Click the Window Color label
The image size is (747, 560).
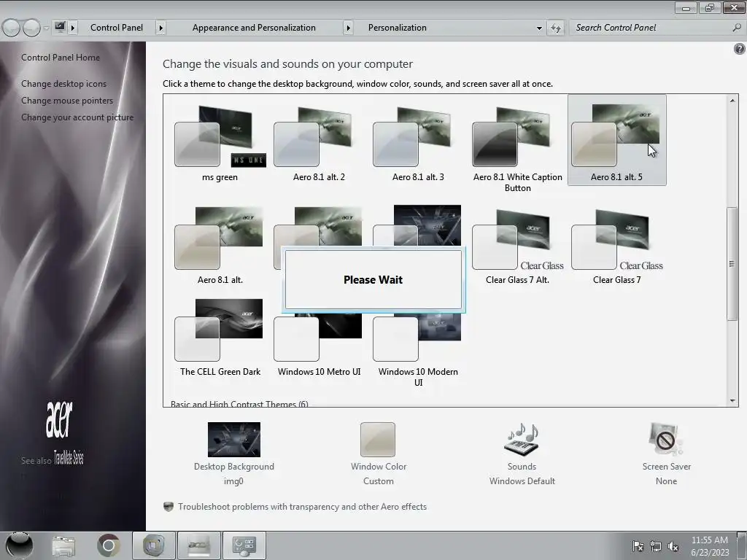click(379, 467)
